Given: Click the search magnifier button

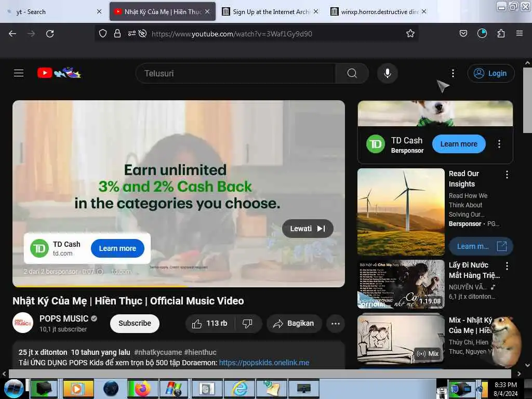Looking at the screenshot, I should coord(352,73).
